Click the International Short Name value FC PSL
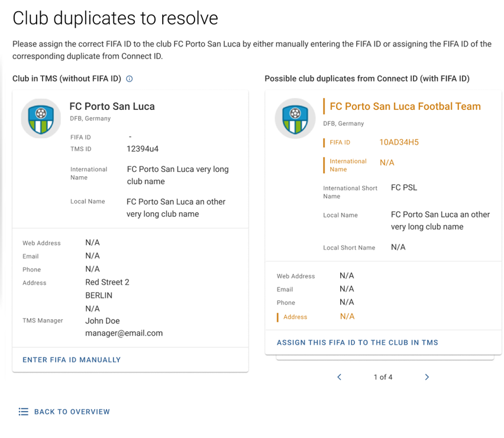The width and height of the screenshot is (504, 438). [404, 187]
